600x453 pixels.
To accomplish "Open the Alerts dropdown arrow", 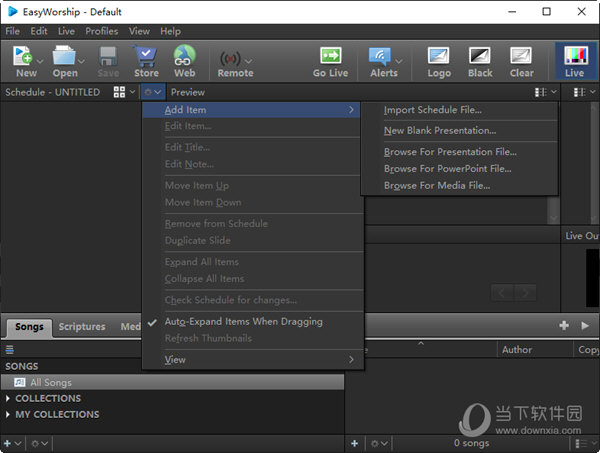I will pos(399,61).
